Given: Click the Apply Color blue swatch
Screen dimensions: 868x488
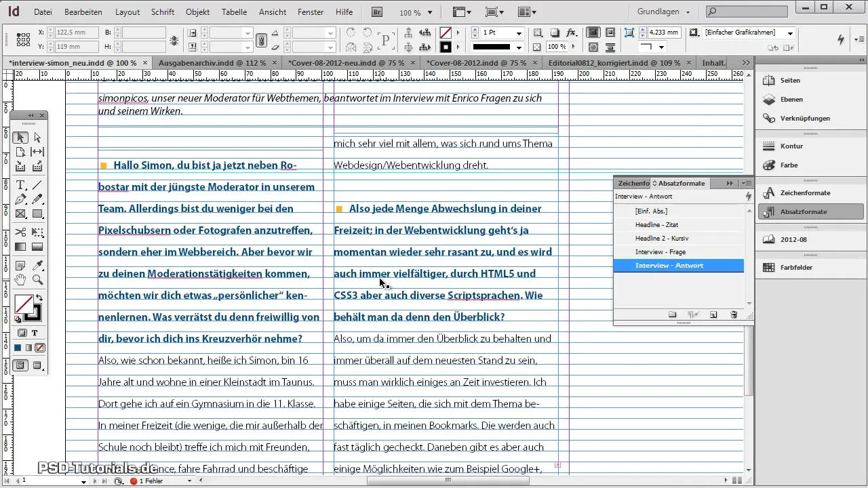Looking at the screenshot, I should coord(18,348).
